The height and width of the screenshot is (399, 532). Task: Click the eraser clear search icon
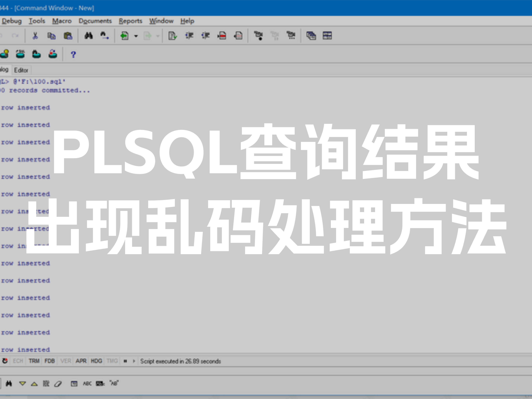pos(58,384)
